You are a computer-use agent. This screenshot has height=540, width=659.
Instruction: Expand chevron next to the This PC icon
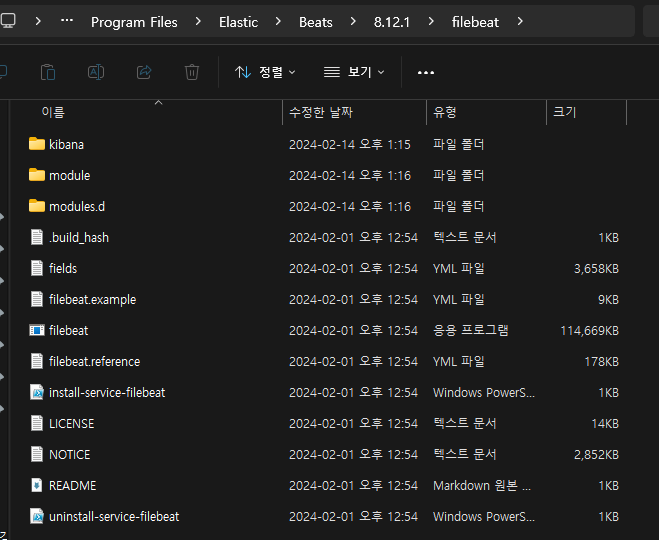pyautogui.click(x=38, y=21)
